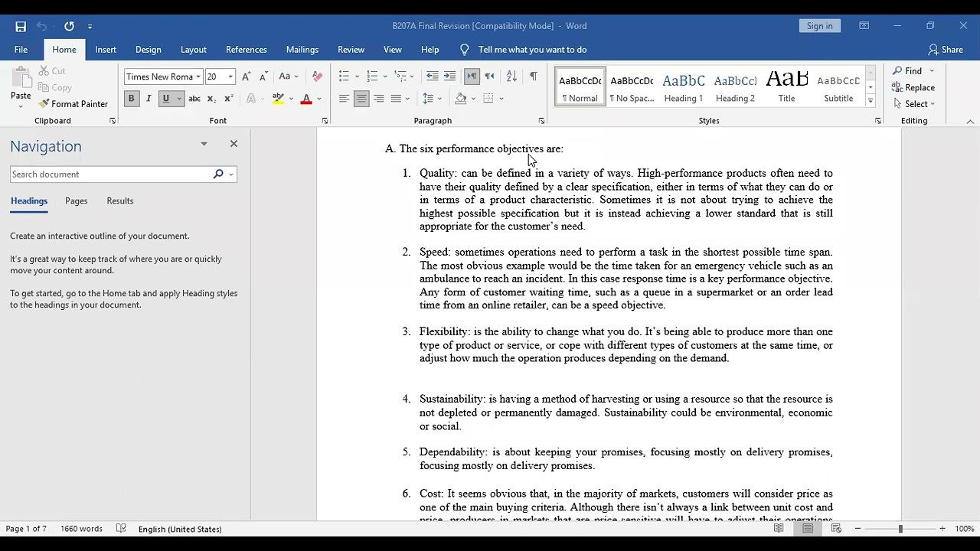Open the Insert tab
Viewport: 980px width, 551px height.
tap(106, 50)
